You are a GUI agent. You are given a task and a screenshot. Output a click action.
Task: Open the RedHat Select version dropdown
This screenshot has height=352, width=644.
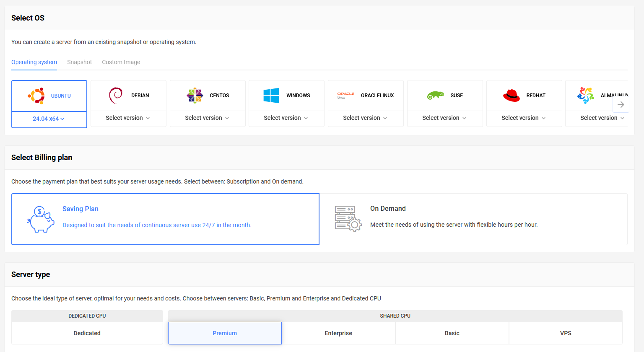pos(524,118)
